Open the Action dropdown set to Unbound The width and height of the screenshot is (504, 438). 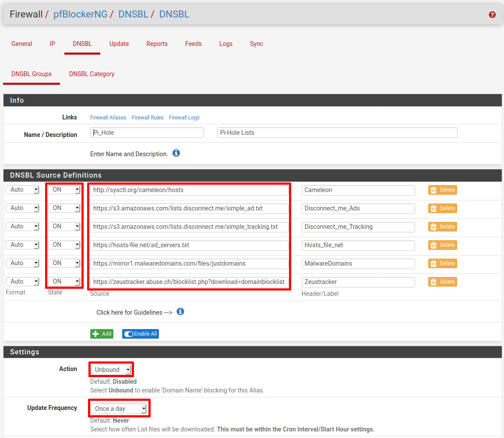click(111, 370)
